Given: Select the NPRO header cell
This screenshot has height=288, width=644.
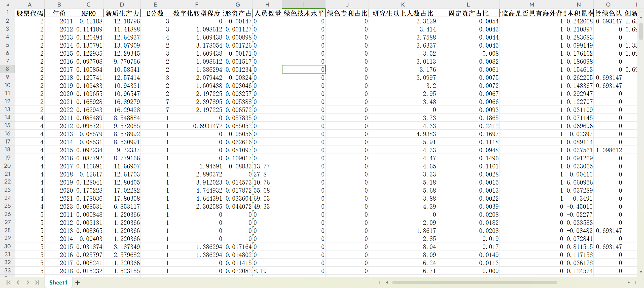Looking at the screenshot, I should click(89, 13).
